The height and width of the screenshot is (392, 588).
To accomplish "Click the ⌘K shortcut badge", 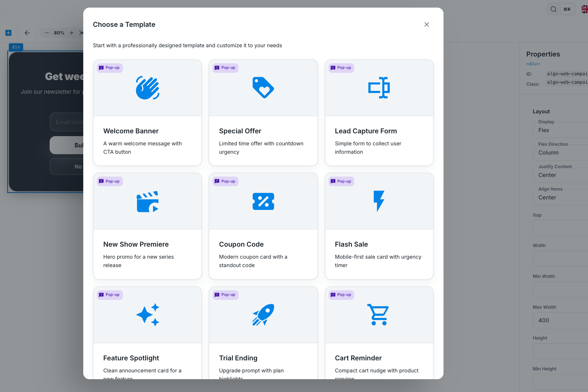I will (x=567, y=9).
